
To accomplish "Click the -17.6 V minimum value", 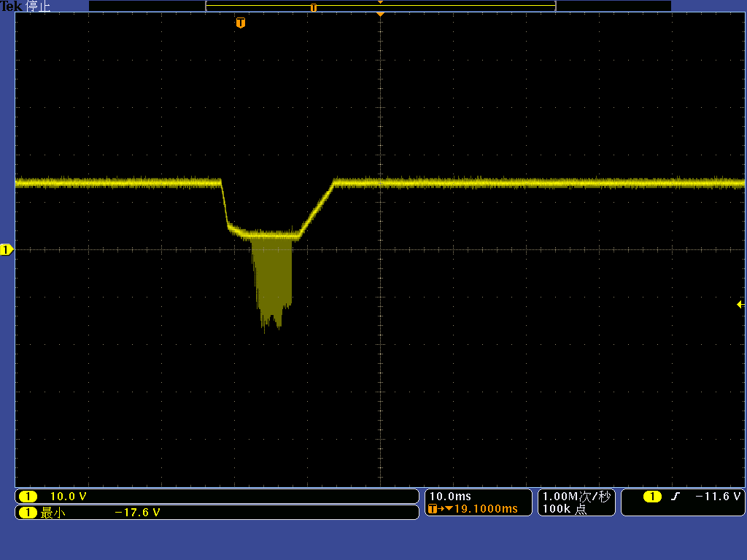I will [x=137, y=513].
